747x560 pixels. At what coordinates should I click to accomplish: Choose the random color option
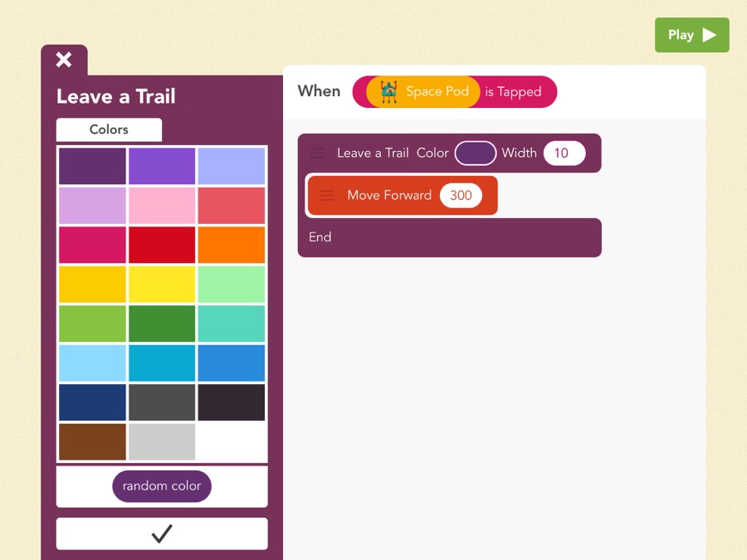pyautogui.click(x=162, y=486)
